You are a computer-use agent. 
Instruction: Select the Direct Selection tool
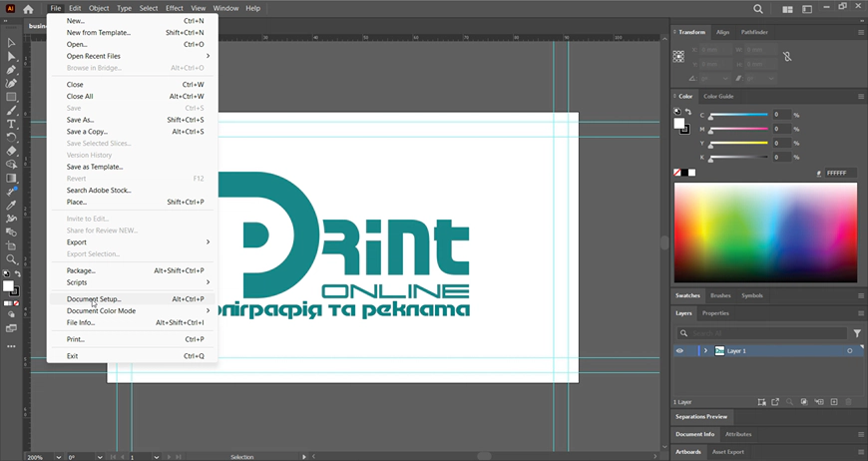coord(11,57)
